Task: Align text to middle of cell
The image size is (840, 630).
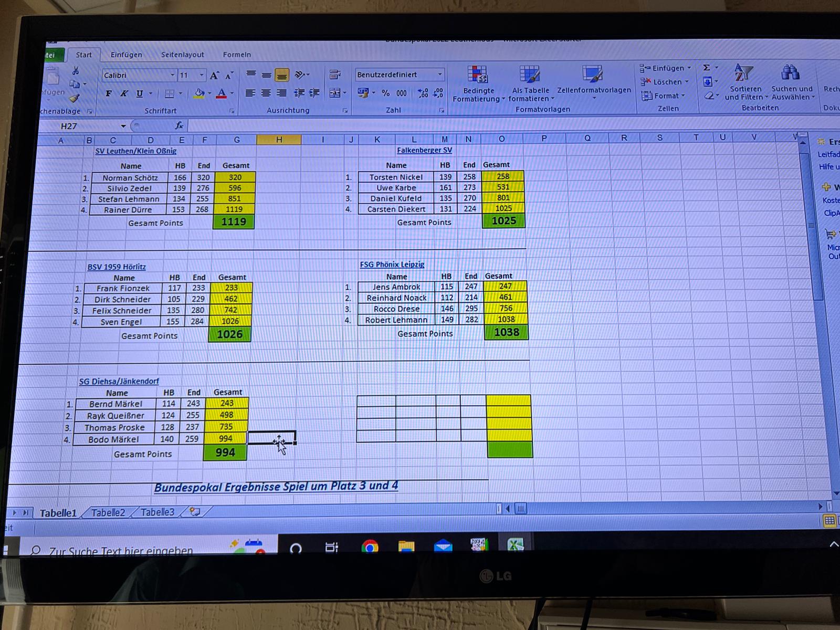Action: (266, 75)
